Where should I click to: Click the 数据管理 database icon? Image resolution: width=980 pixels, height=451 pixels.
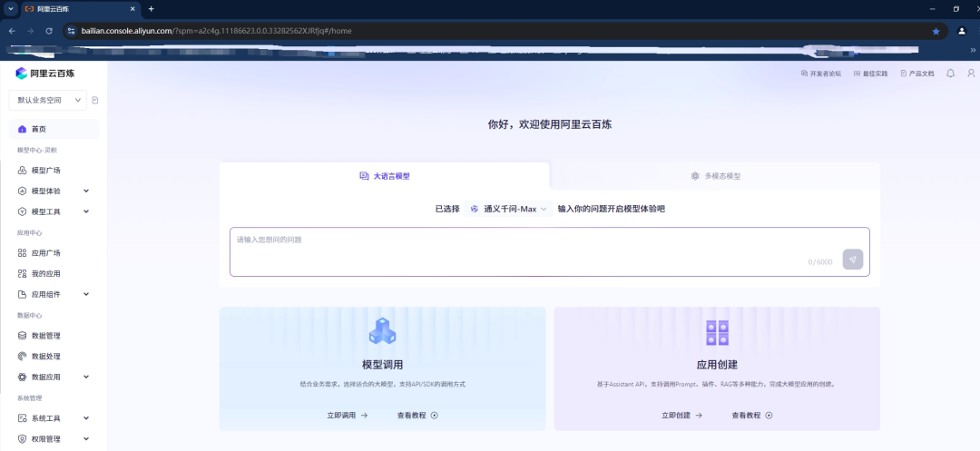[x=23, y=336]
